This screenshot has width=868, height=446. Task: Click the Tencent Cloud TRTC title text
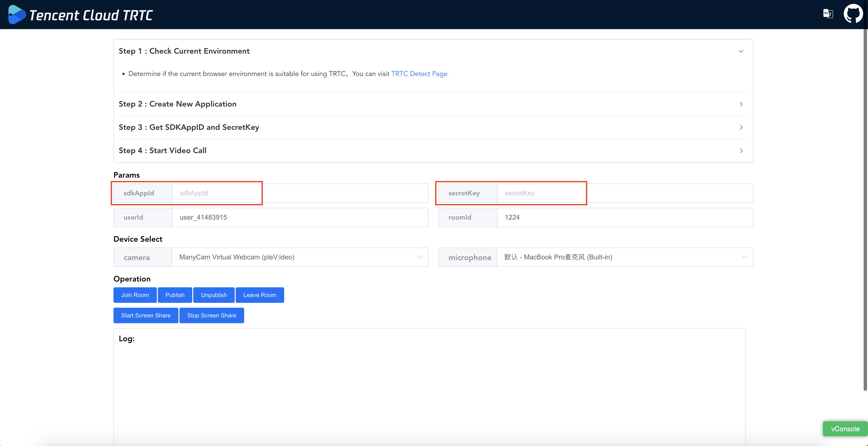tap(91, 15)
